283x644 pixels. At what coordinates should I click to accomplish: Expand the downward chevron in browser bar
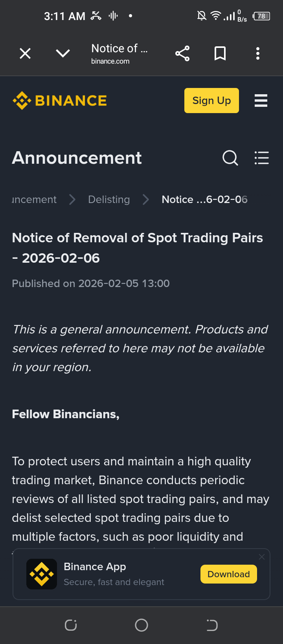(x=63, y=53)
